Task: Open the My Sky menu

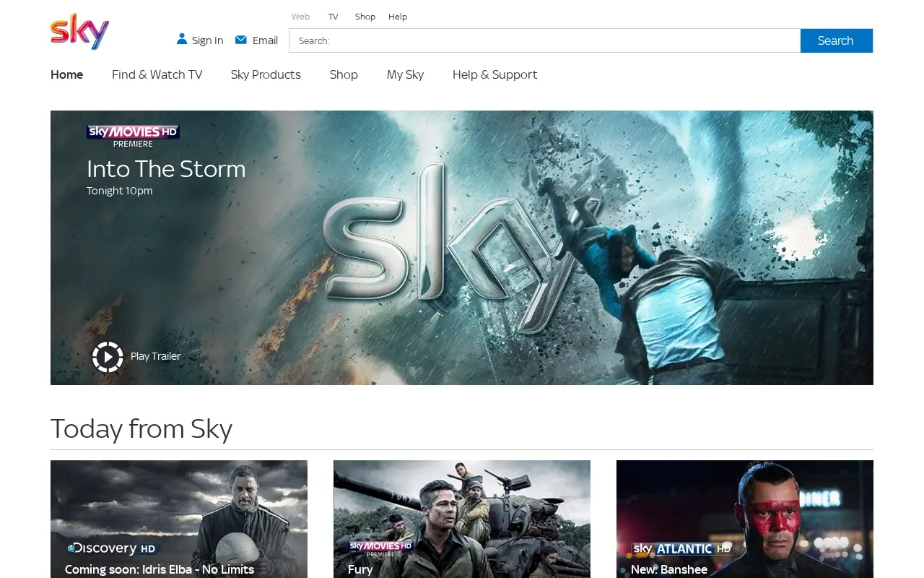Action: pyautogui.click(x=405, y=74)
